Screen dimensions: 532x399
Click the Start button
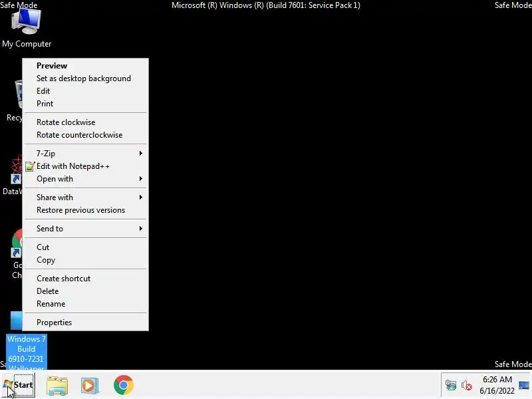pyautogui.click(x=19, y=385)
